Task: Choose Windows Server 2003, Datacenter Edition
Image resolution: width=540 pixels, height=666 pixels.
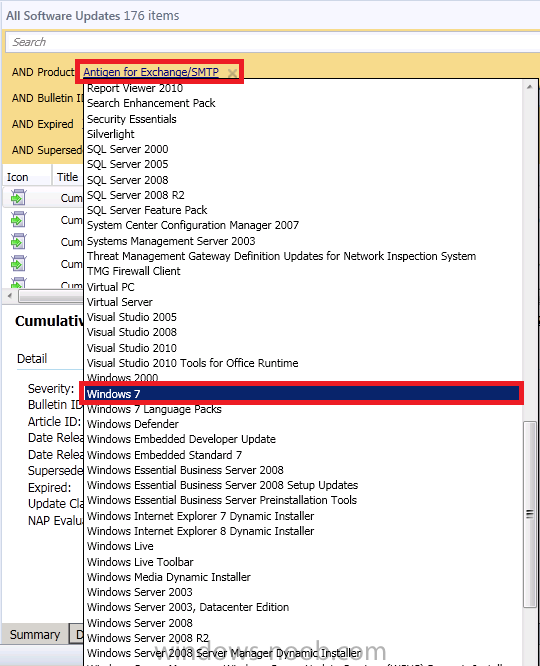Action: [x=188, y=607]
